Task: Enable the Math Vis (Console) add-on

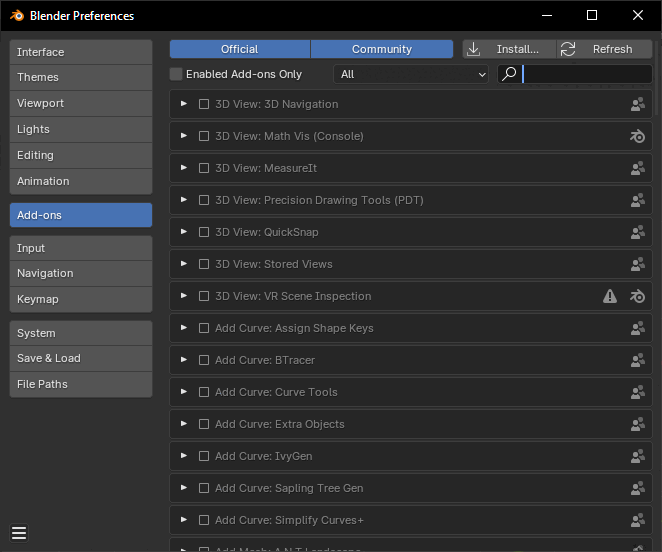Action: coord(204,136)
